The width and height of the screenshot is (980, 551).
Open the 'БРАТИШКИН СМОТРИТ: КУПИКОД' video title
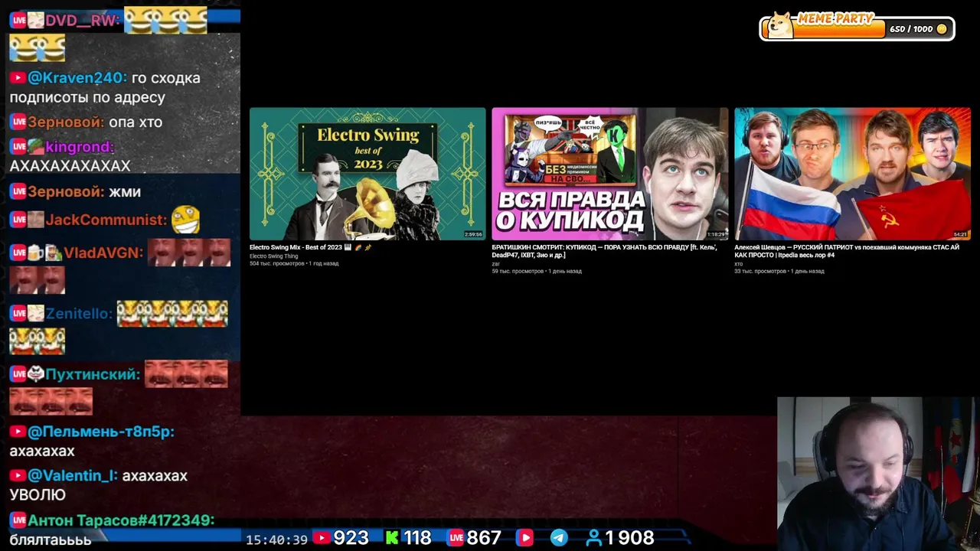click(604, 251)
